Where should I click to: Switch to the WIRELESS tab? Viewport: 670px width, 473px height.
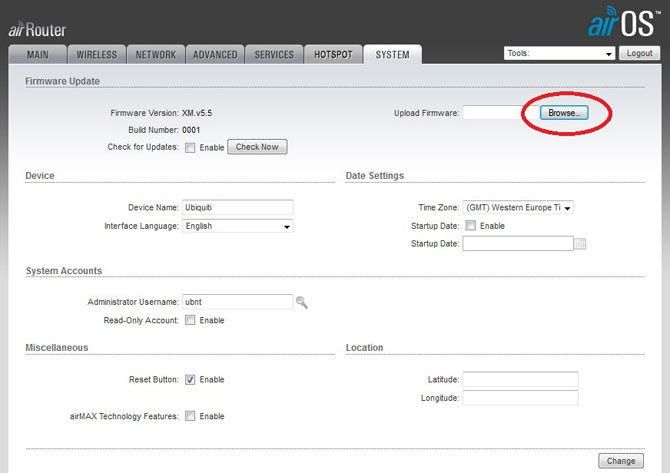pos(97,55)
